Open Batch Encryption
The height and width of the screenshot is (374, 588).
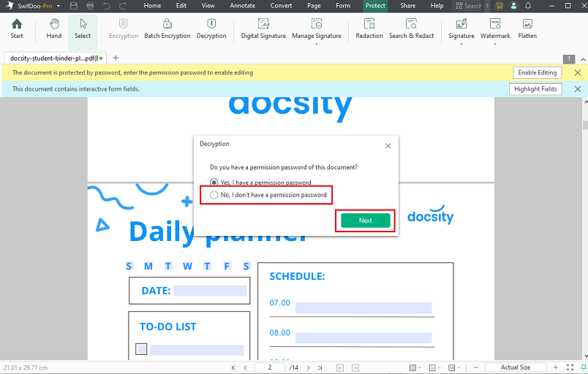167,29
